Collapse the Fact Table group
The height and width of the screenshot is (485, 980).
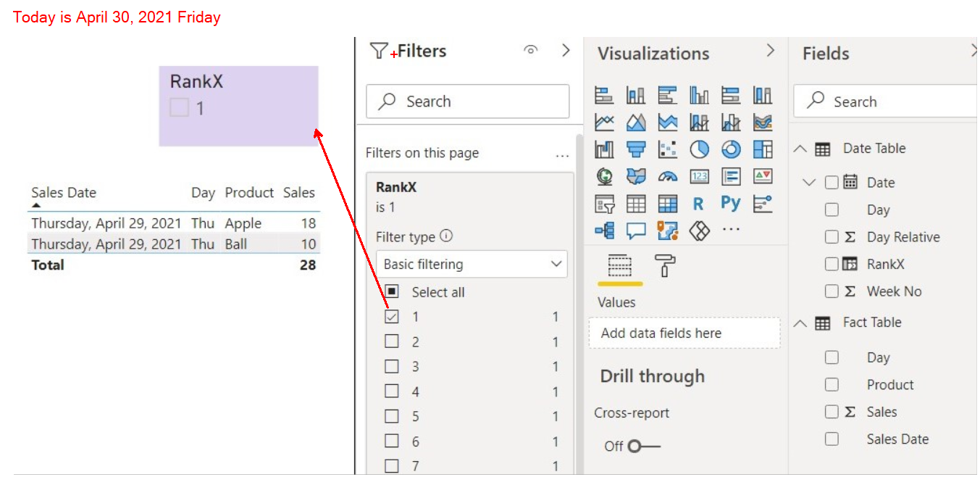point(800,323)
